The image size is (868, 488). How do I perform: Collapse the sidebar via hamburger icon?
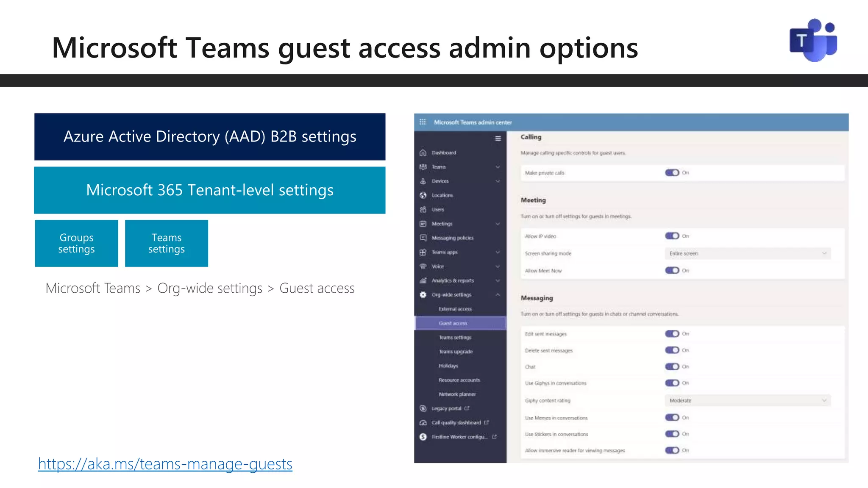pyautogui.click(x=498, y=139)
